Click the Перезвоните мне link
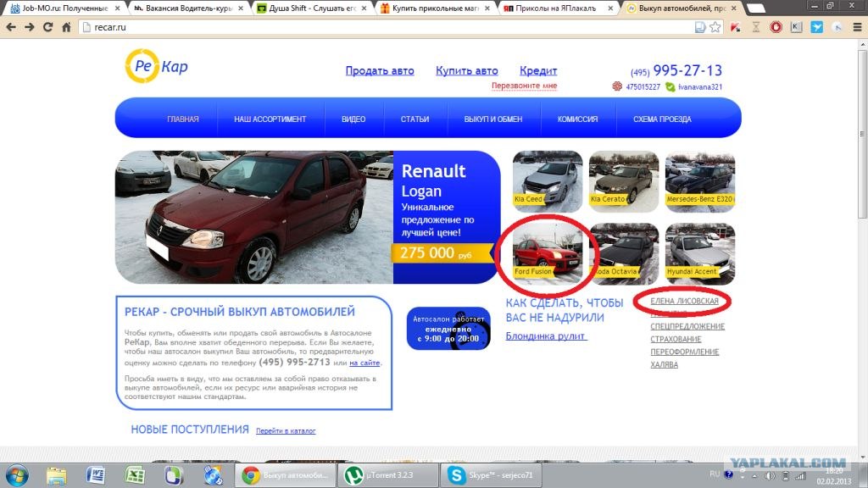Image resolution: width=868 pixels, height=488 pixels. click(524, 86)
